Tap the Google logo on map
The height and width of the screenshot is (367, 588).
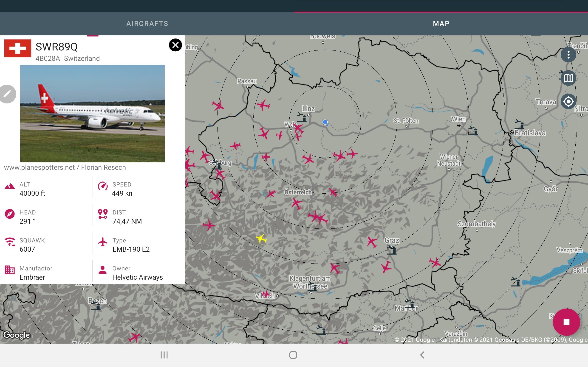[17, 335]
